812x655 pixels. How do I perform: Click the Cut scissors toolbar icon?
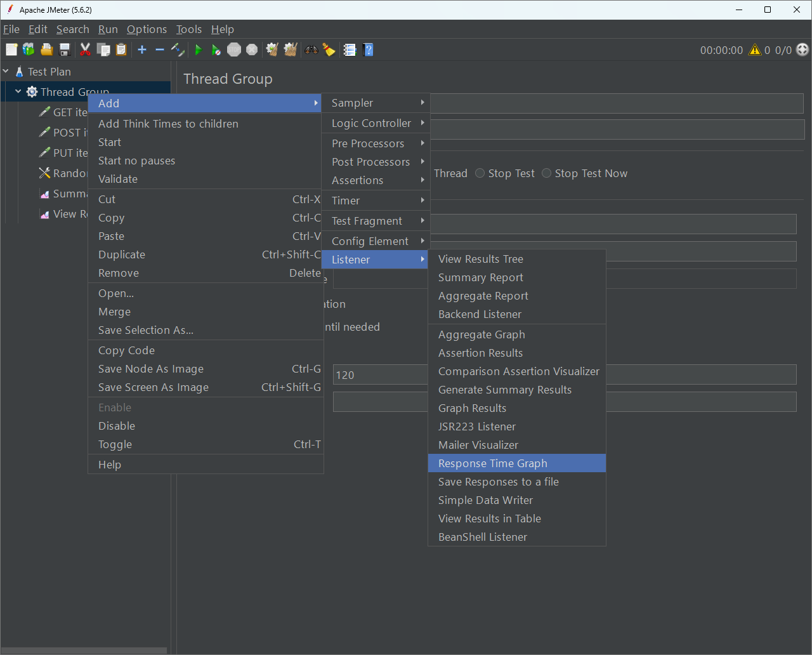click(x=85, y=50)
